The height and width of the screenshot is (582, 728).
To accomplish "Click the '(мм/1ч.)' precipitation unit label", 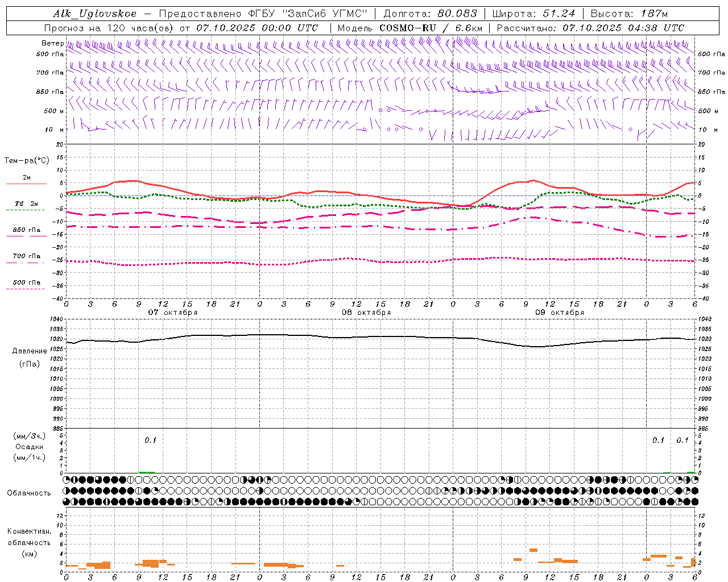I will [x=30, y=458].
